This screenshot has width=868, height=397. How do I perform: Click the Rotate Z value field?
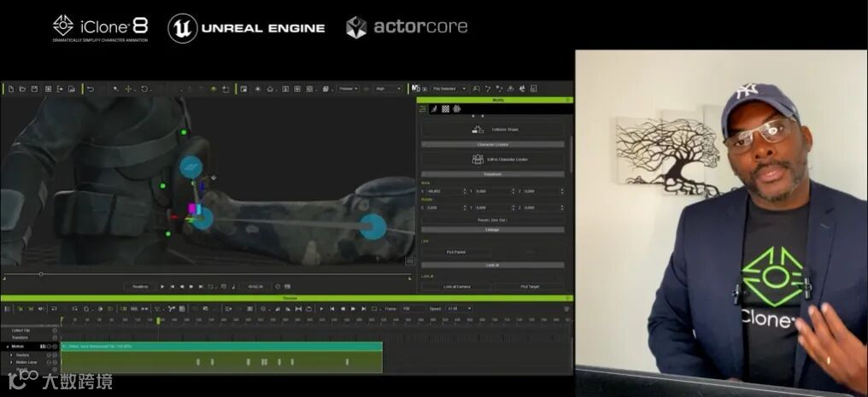pos(540,207)
